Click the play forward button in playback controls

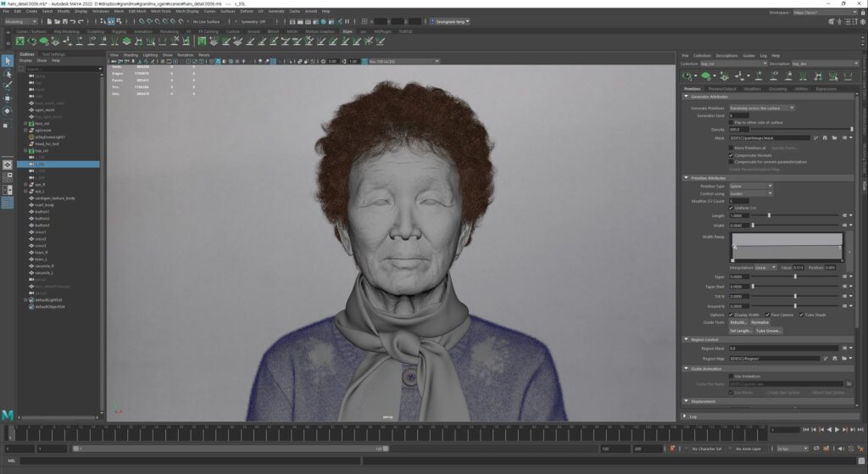coord(837,430)
